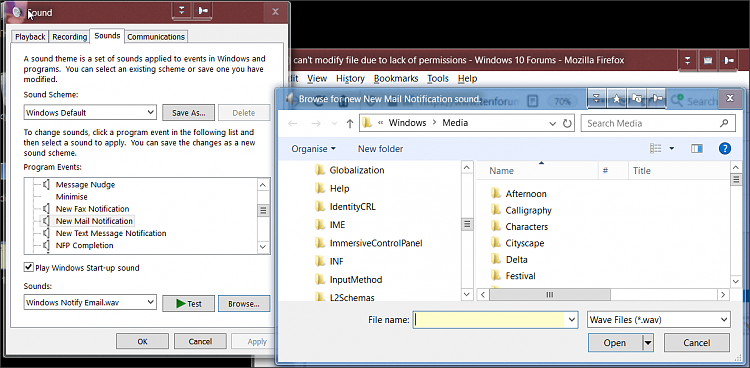Click the roll-up arrows button on Firefox title bar

(688, 61)
